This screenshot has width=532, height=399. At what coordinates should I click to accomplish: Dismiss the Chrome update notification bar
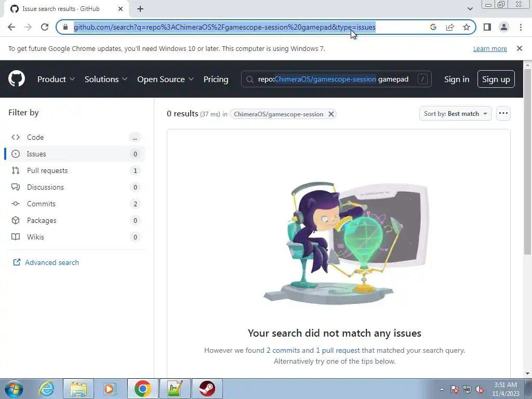[x=520, y=48]
